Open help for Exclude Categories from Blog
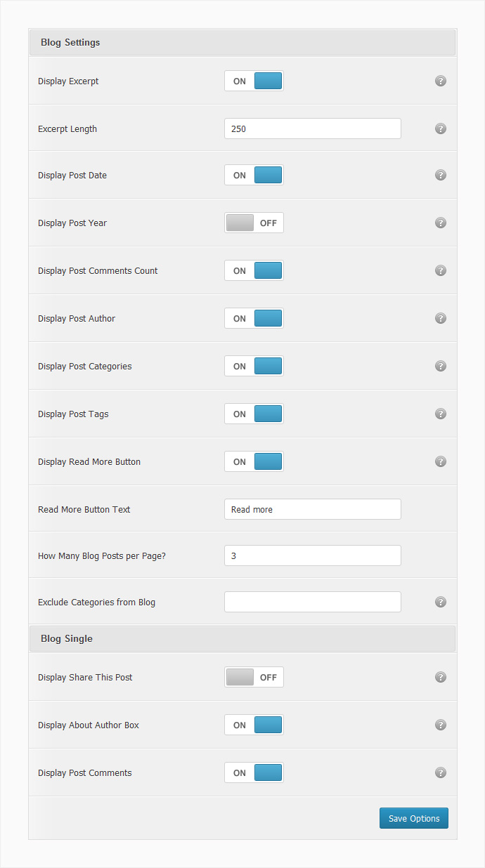This screenshot has height=868, width=485. [441, 602]
